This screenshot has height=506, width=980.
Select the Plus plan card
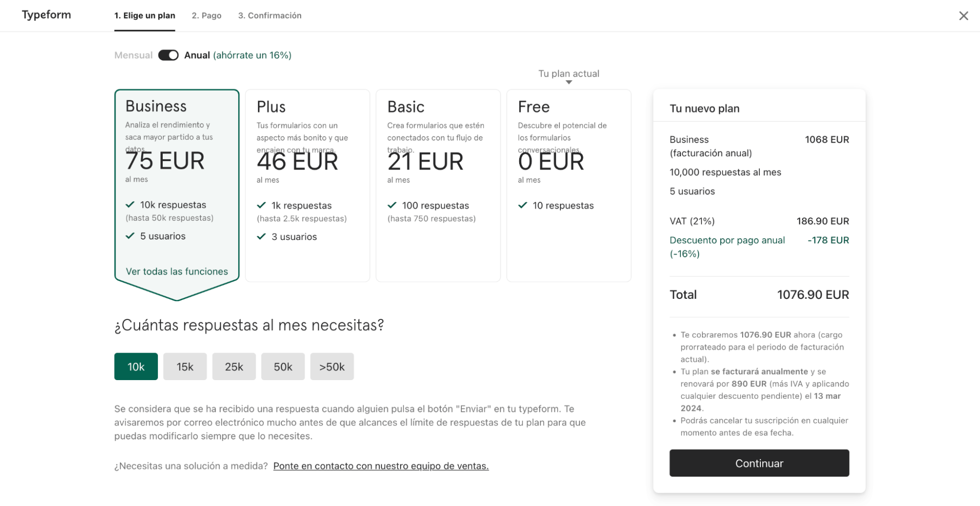[x=307, y=185]
